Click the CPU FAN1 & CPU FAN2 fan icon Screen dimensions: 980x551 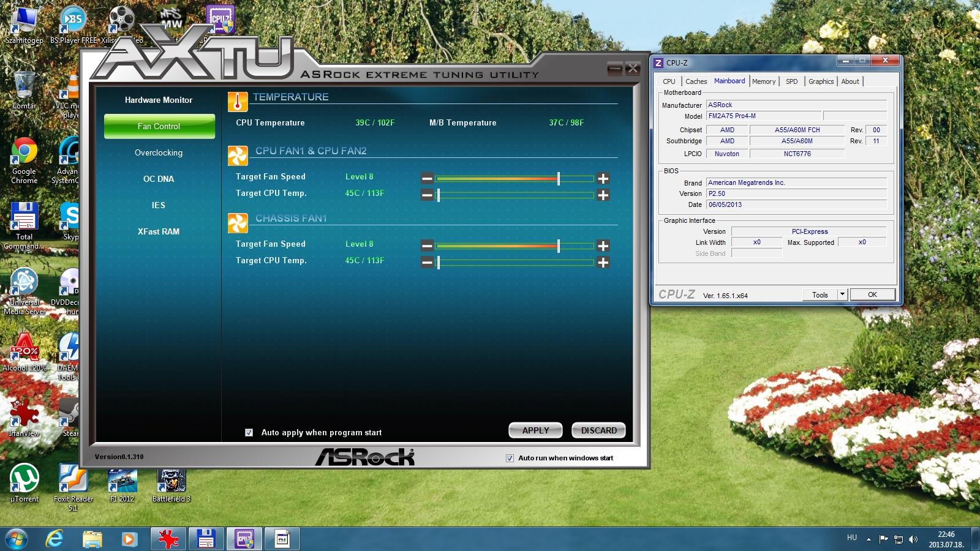(238, 156)
